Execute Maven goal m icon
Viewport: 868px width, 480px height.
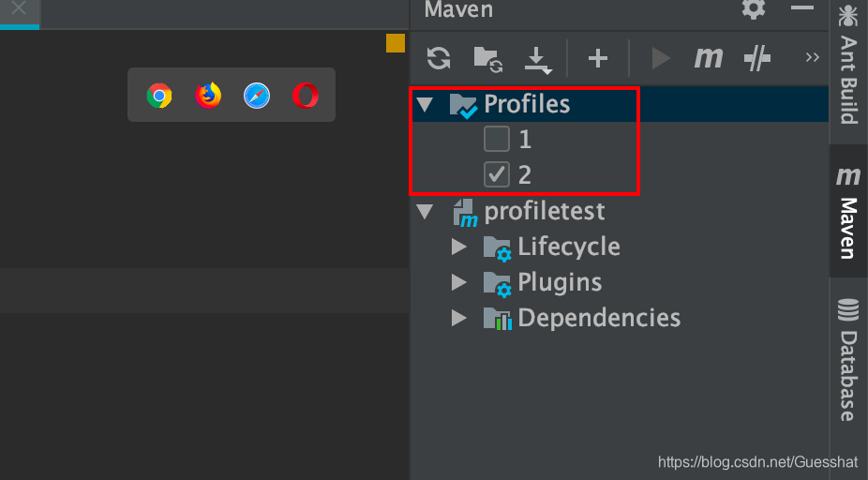710,57
